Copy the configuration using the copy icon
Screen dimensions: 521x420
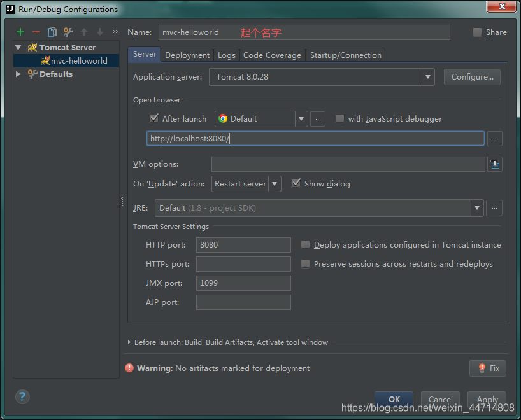(x=52, y=32)
